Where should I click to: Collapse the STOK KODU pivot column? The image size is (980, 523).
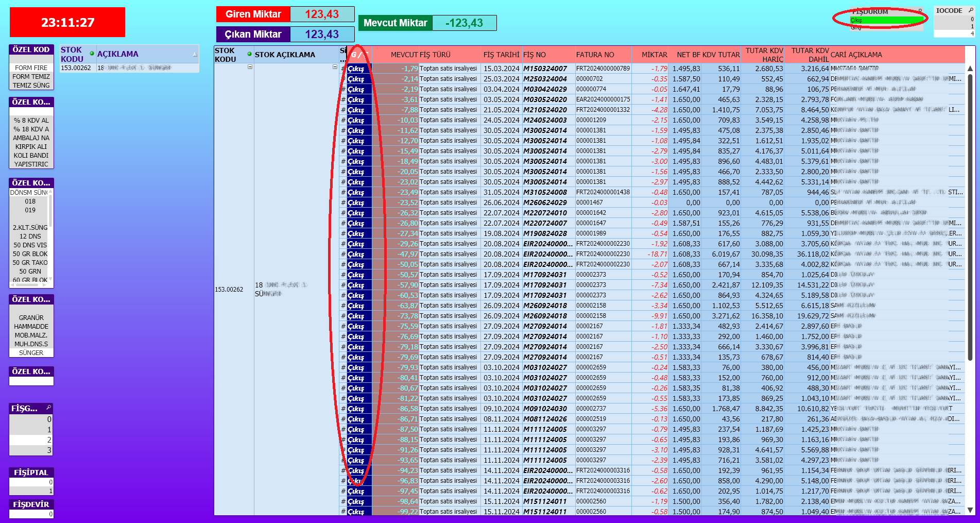[x=250, y=67]
